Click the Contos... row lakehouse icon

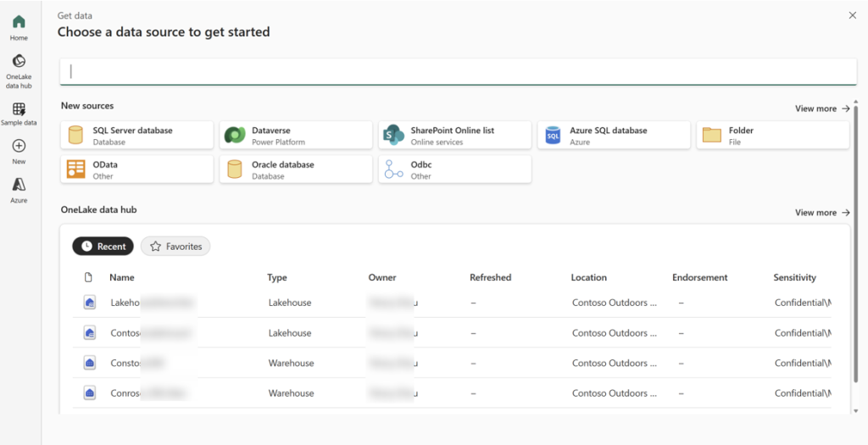(x=90, y=332)
